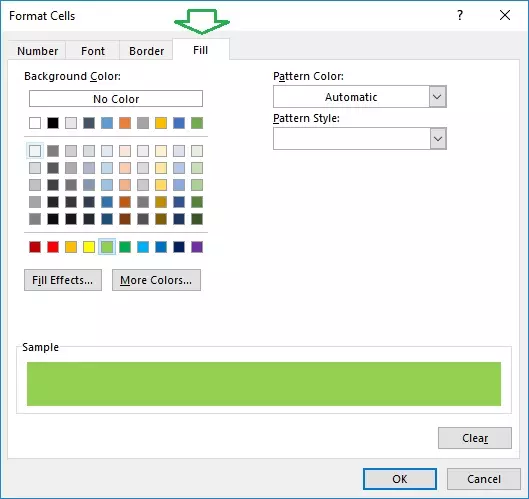529x499 pixels.
Task: Pick the purple standard color swatch
Action: coord(197,247)
